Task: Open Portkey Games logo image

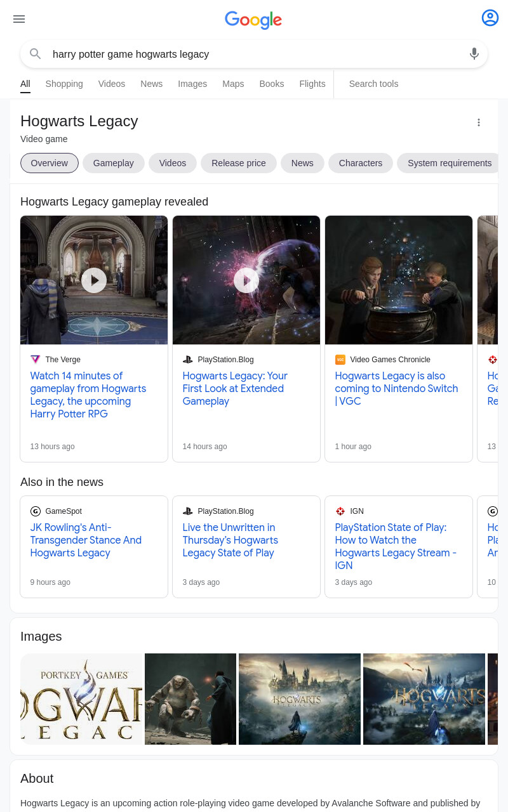Action: pyautogui.click(x=82, y=699)
